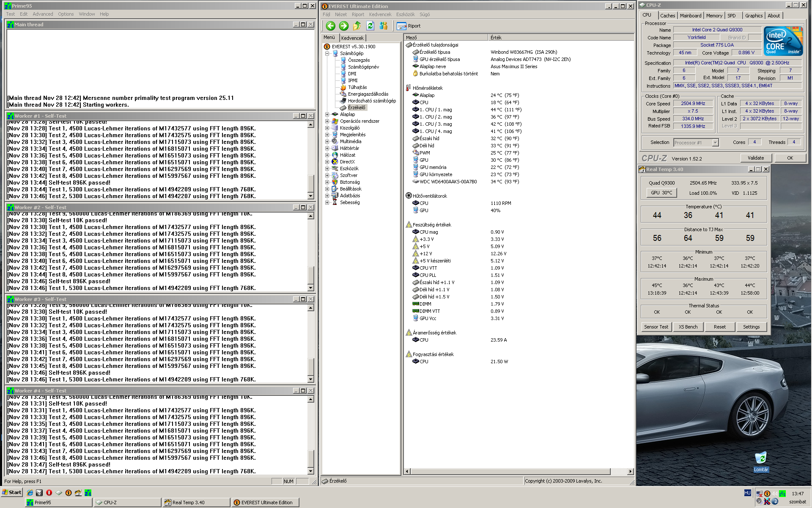Switch to the Mainboard tab in CPU-Z
This screenshot has height=508, width=812.
(690, 16)
